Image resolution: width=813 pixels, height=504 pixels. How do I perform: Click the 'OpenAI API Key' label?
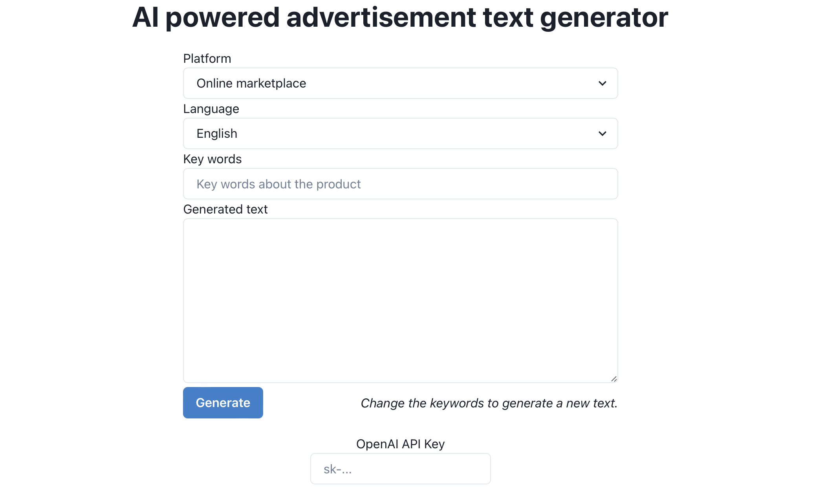click(x=400, y=444)
